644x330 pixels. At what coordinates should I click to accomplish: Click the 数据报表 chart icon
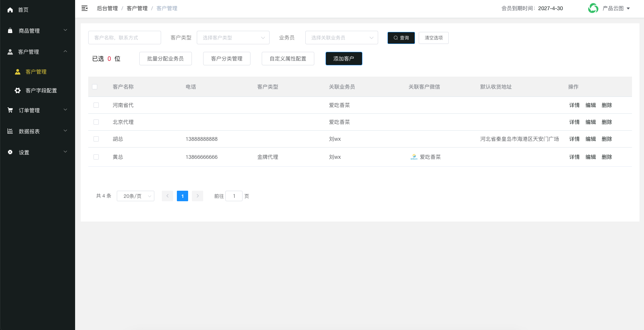click(10, 131)
